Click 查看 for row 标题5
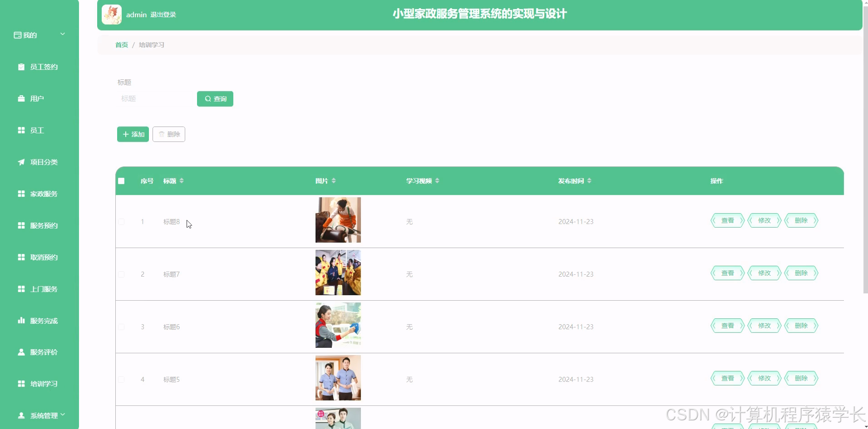Viewport: 868px width, 429px height. point(727,378)
